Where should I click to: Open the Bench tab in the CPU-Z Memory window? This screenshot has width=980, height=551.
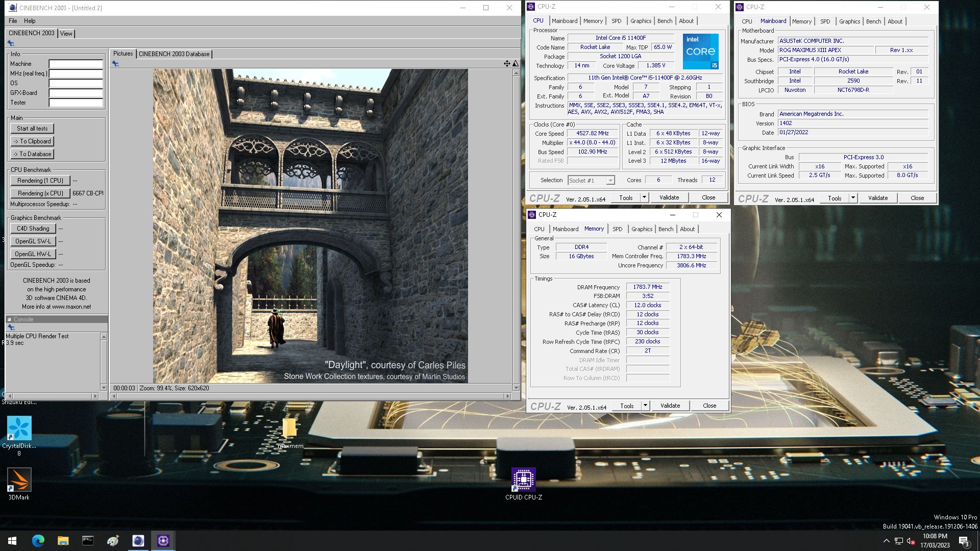(666, 229)
